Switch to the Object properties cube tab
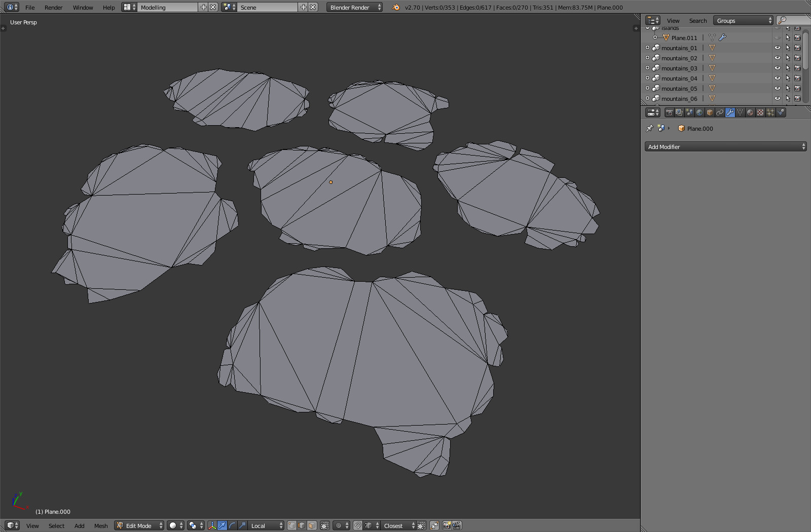 [710, 112]
